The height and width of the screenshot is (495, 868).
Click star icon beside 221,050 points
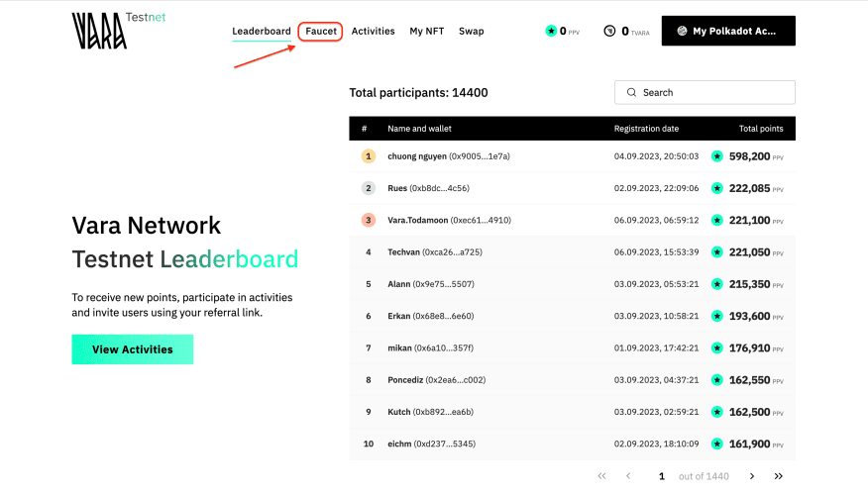pos(716,252)
